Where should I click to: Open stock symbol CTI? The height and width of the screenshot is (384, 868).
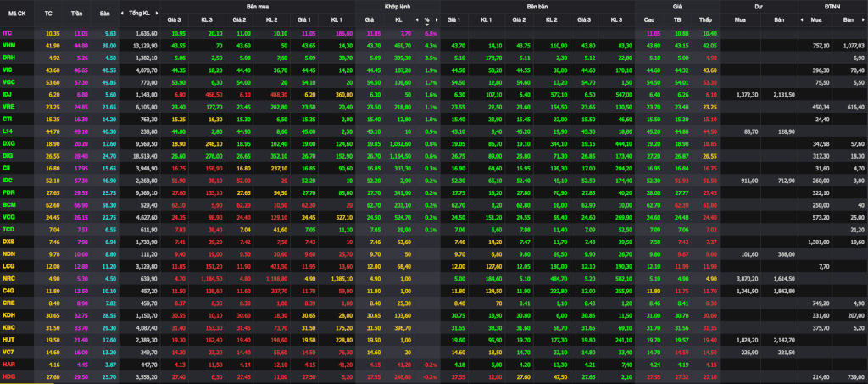pyautogui.click(x=7, y=119)
